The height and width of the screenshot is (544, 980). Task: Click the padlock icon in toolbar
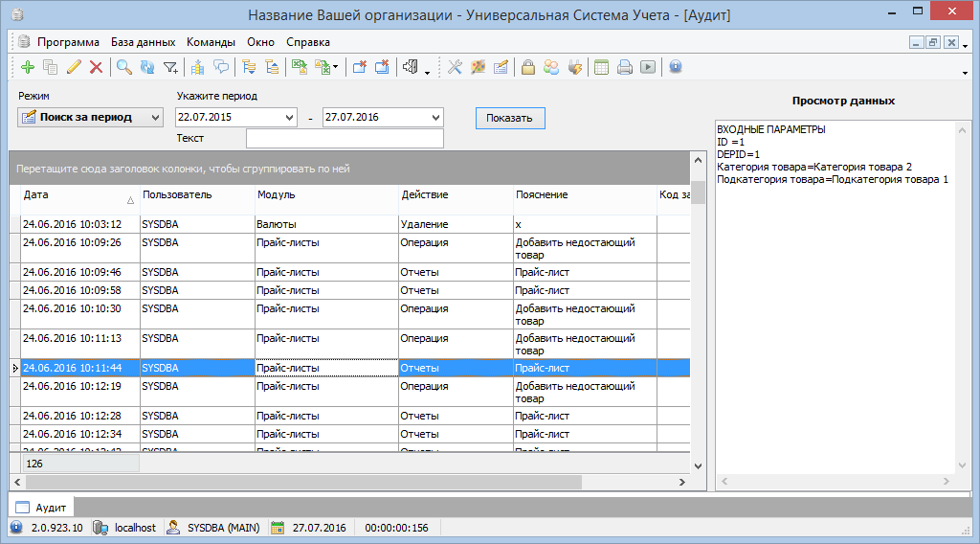pyautogui.click(x=527, y=67)
